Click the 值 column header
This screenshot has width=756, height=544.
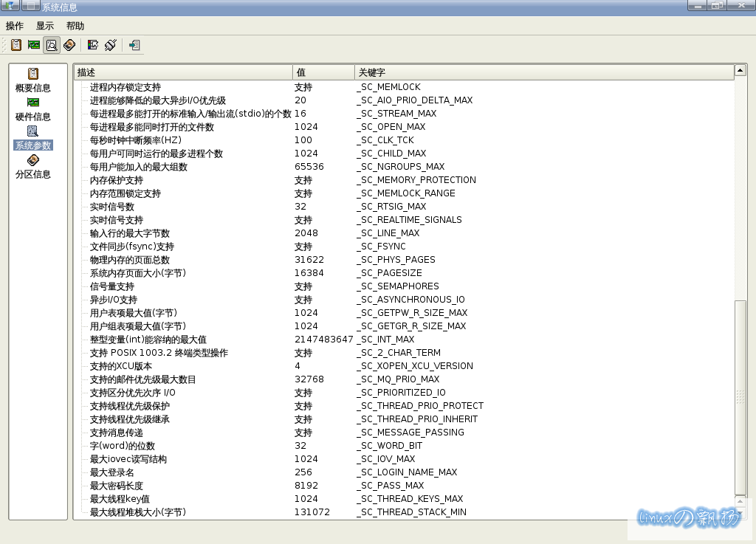point(323,72)
